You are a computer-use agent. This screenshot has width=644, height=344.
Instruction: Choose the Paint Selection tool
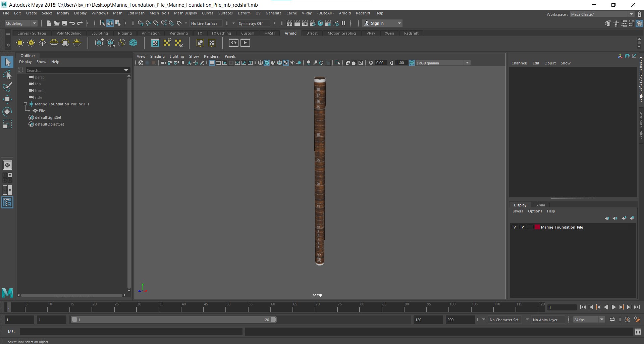[7, 87]
